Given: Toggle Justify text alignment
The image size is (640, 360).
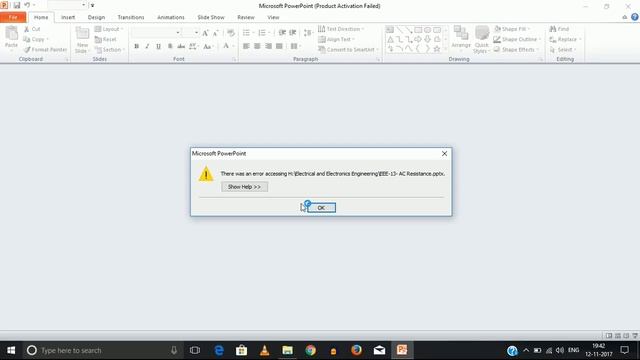Looking at the screenshot, I should pos(279,46).
